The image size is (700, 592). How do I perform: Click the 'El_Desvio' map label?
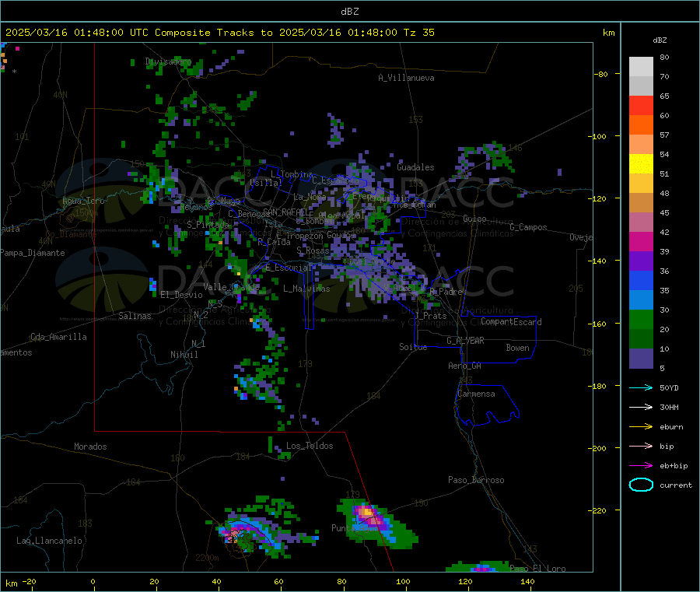182,295
